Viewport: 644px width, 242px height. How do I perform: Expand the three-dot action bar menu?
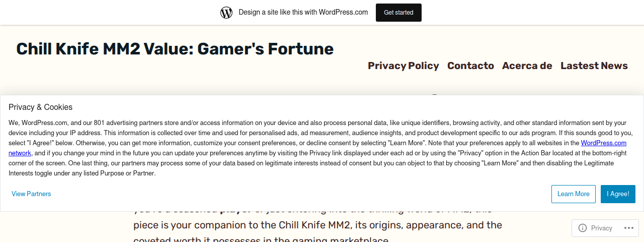pyautogui.click(x=629, y=228)
